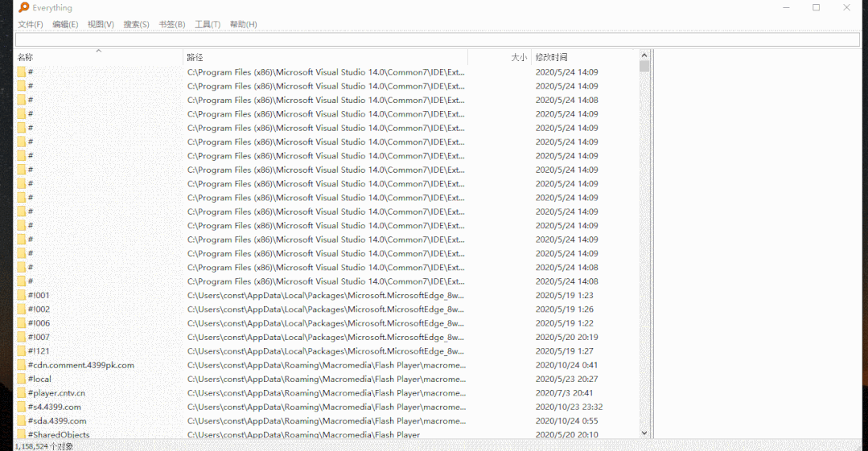Click the path of the #!001 row
The image size is (868, 451).
pos(326,296)
